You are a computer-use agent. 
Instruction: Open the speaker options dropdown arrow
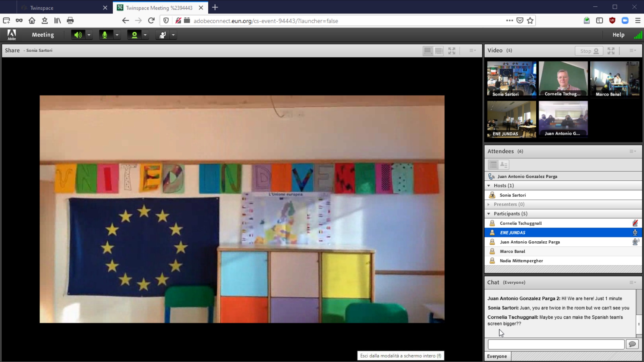click(x=89, y=35)
